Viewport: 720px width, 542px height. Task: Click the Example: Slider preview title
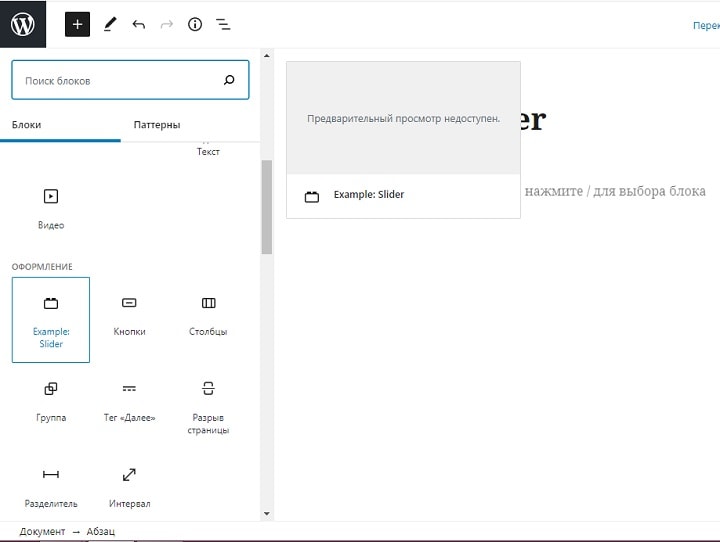(x=369, y=195)
